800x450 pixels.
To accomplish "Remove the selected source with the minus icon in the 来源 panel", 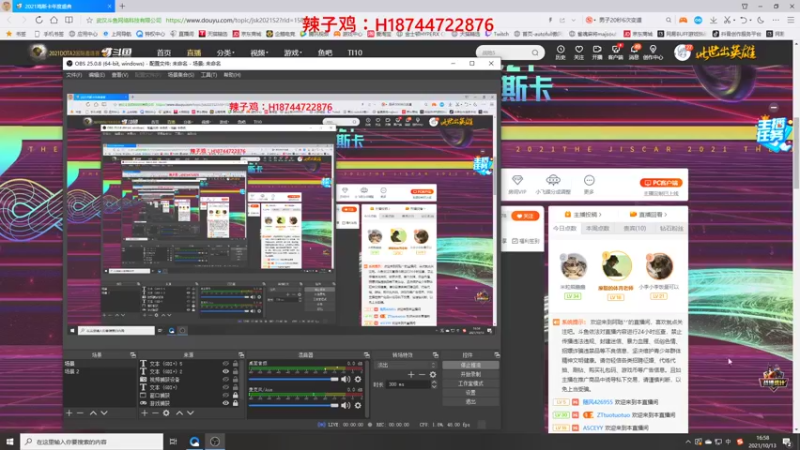I will 155,413.
